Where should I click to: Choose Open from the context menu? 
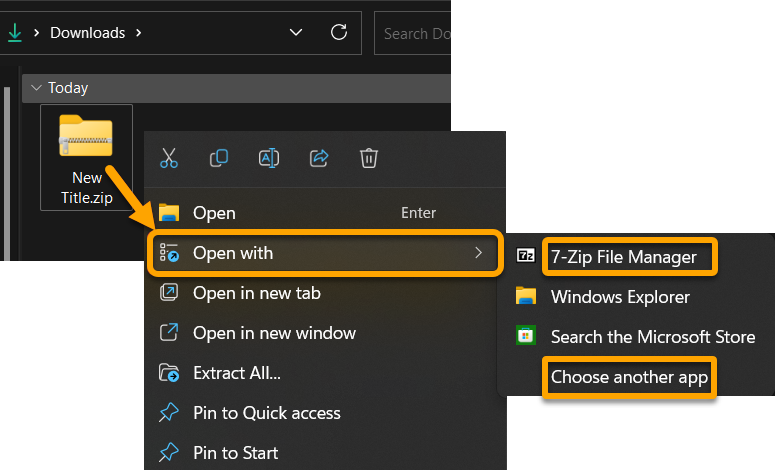(214, 213)
